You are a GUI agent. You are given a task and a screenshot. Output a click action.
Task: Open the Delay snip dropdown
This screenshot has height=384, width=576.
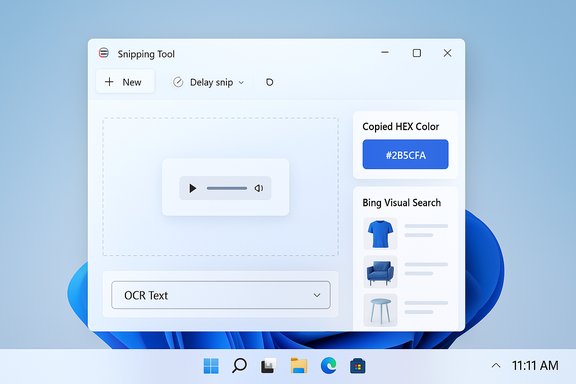pos(208,82)
